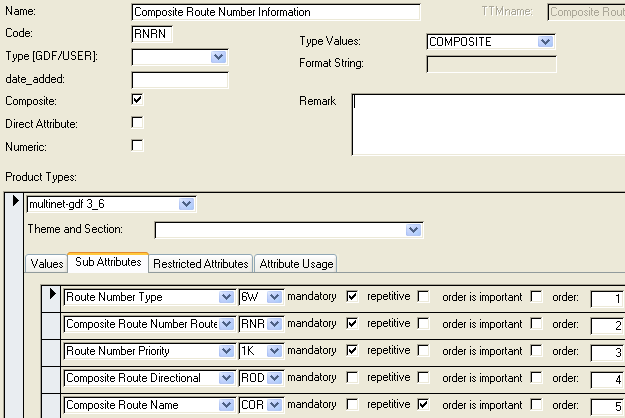Uncheck mandatory for Route Number Priority
The image size is (625, 418).
tap(352, 350)
